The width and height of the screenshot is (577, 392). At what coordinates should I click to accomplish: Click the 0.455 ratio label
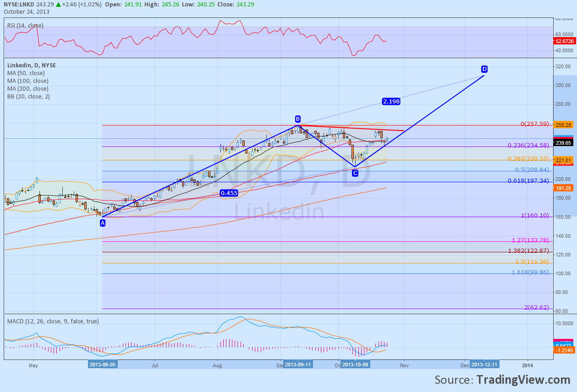pyautogui.click(x=229, y=193)
